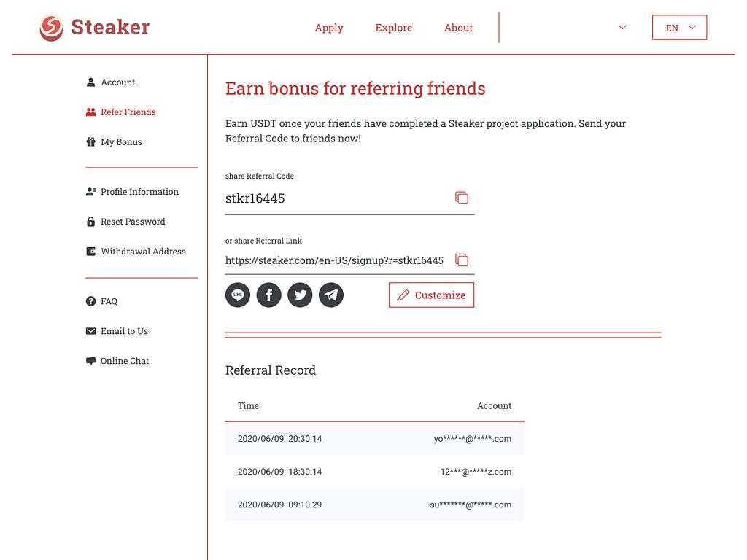Open Reset Password settings
Viewport: 747px width, 560px height.
coord(125,222)
